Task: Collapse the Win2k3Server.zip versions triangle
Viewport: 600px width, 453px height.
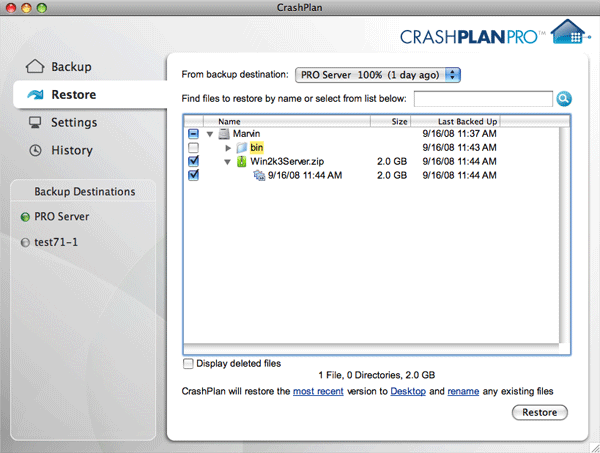Action: pos(227,162)
